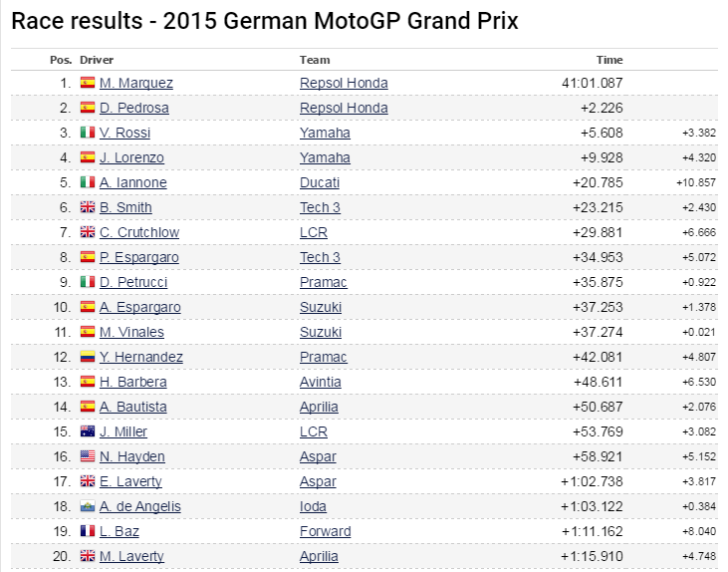728x572 pixels.
Task: Click the Avintia team link
Action: tap(322, 382)
